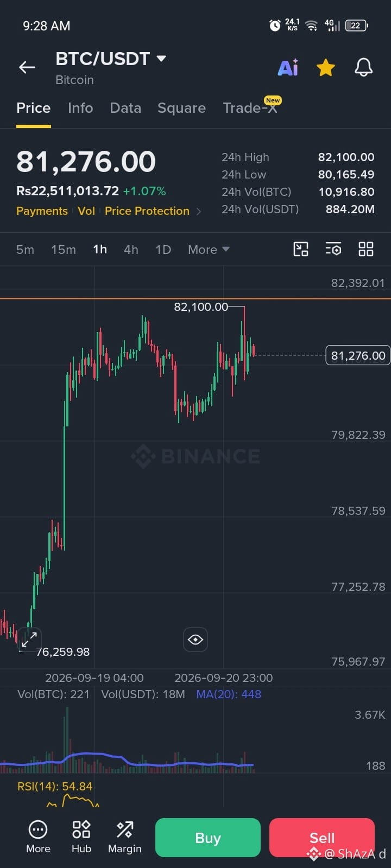The width and height of the screenshot is (391, 868).
Task: Switch to the Info tab
Action: 80,108
